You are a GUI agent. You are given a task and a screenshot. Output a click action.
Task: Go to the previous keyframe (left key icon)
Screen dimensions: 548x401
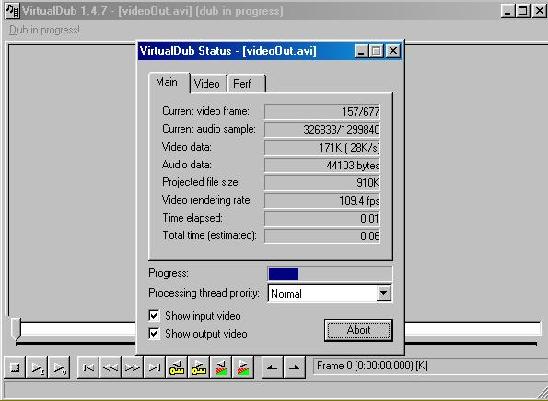(x=176, y=367)
